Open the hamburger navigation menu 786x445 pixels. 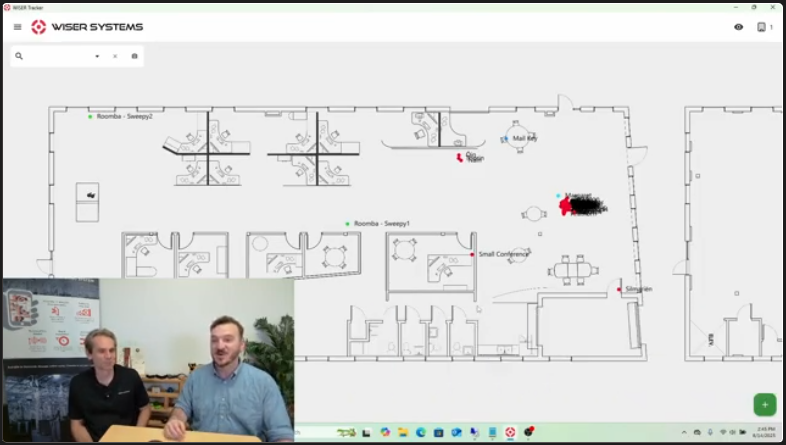(x=18, y=27)
